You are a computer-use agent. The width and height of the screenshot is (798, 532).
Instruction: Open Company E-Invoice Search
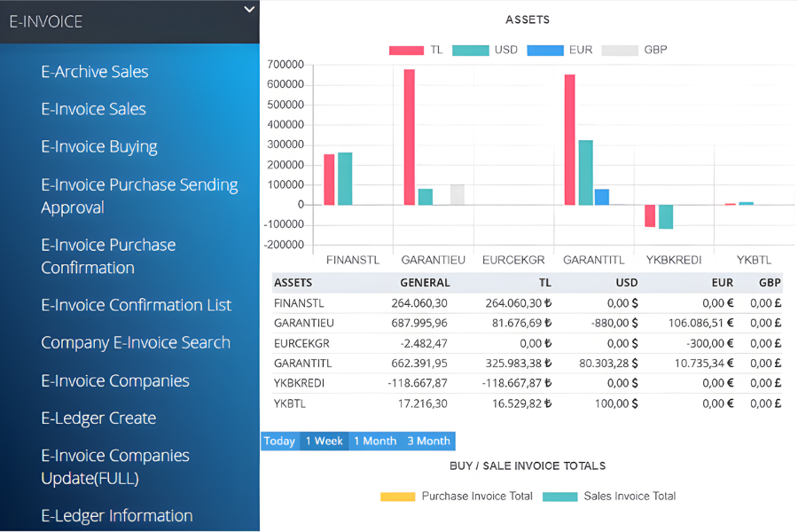136,343
